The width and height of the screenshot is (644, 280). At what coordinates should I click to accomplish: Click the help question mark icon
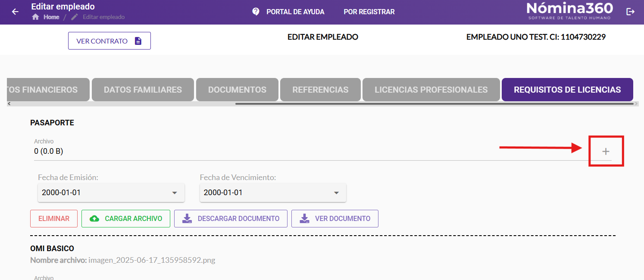256,12
